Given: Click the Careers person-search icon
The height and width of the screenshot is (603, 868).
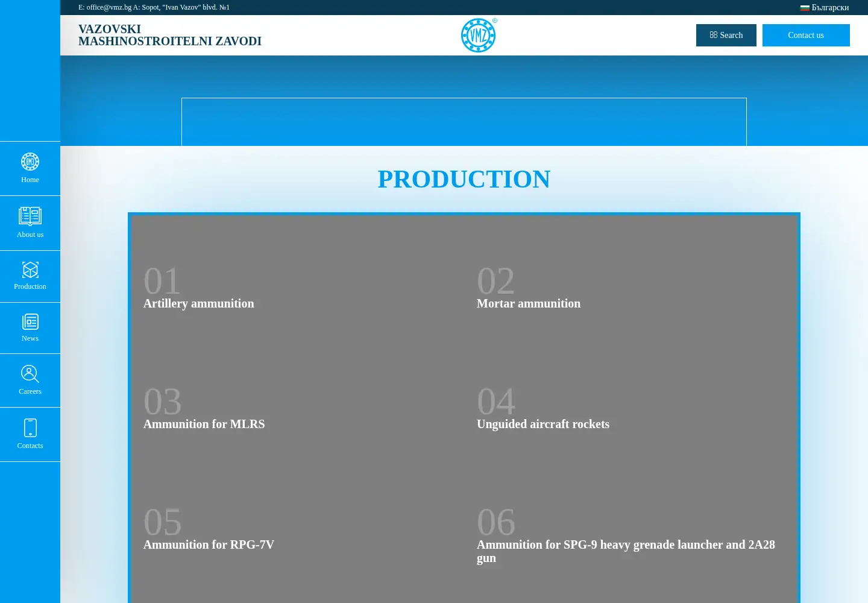Looking at the screenshot, I should coord(30,374).
